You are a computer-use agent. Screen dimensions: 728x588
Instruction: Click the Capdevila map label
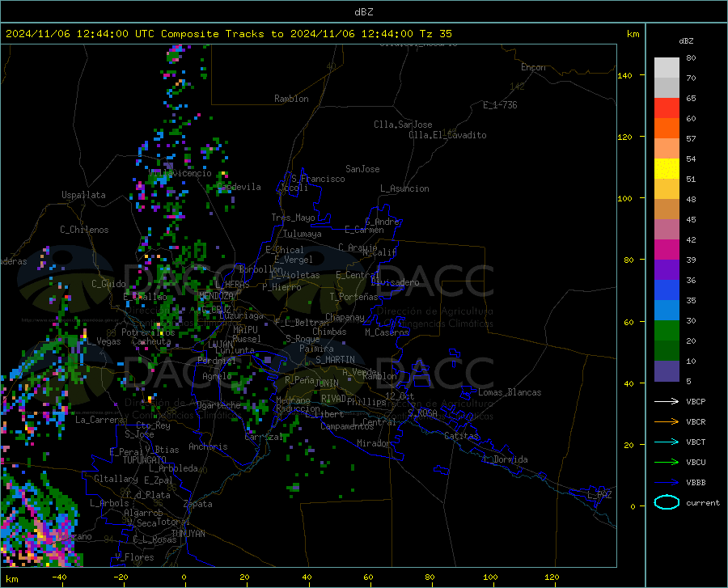(x=239, y=187)
